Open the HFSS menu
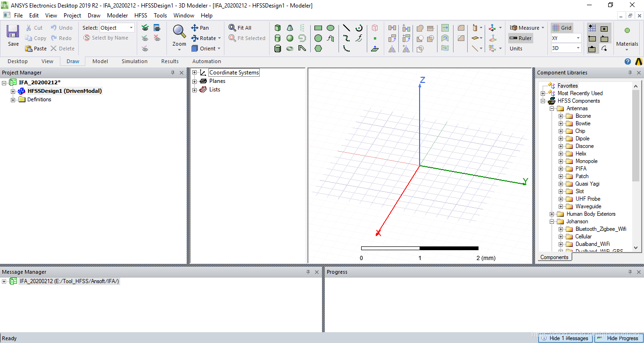644x343 pixels. point(140,16)
